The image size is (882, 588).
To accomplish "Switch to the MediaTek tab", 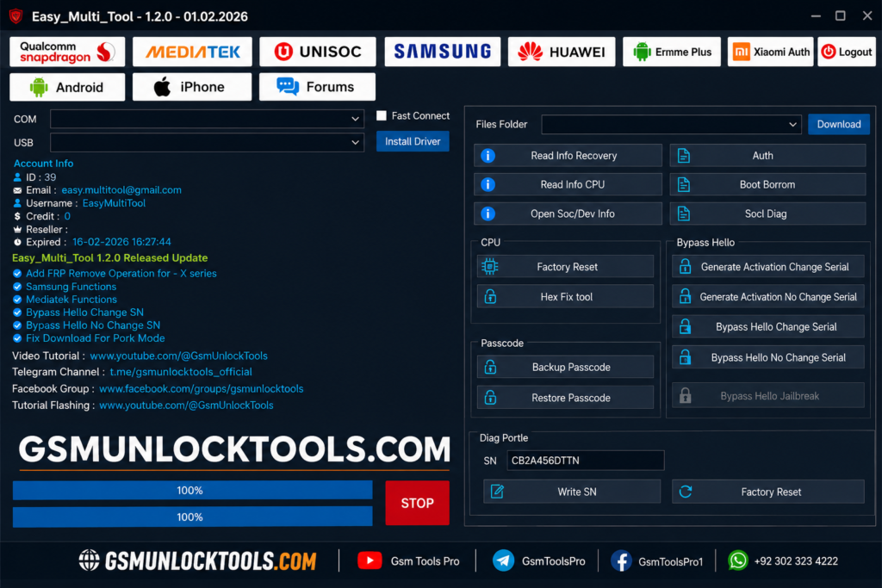I will click(192, 52).
